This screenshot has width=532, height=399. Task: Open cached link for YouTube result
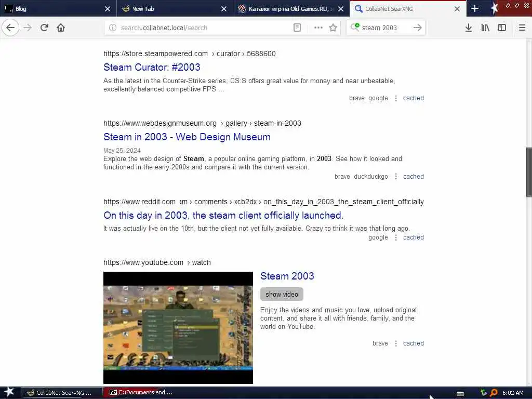pos(413,343)
